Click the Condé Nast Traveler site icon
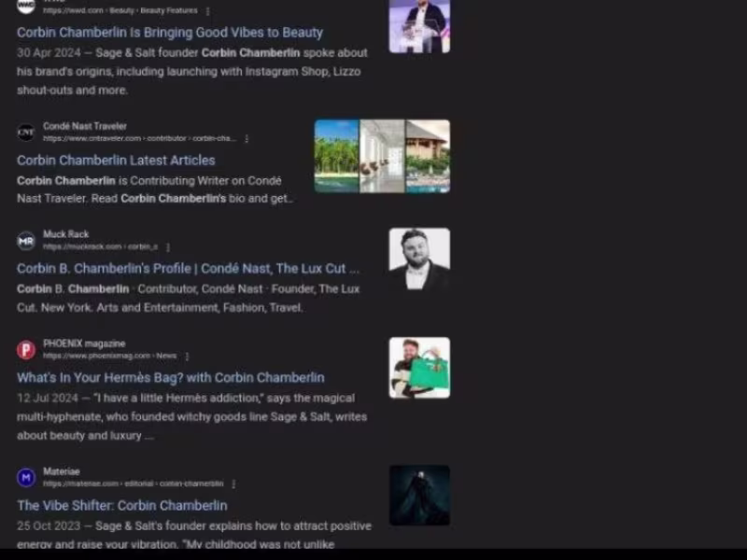This screenshot has width=747, height=560. click(x=26, y=133)
